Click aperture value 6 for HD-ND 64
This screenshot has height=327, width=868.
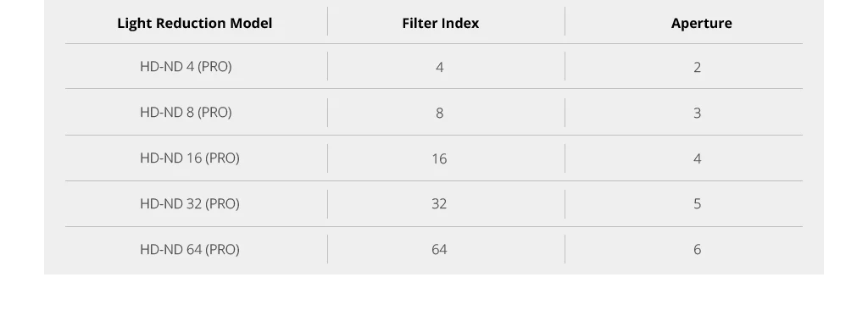click(697, 250)
